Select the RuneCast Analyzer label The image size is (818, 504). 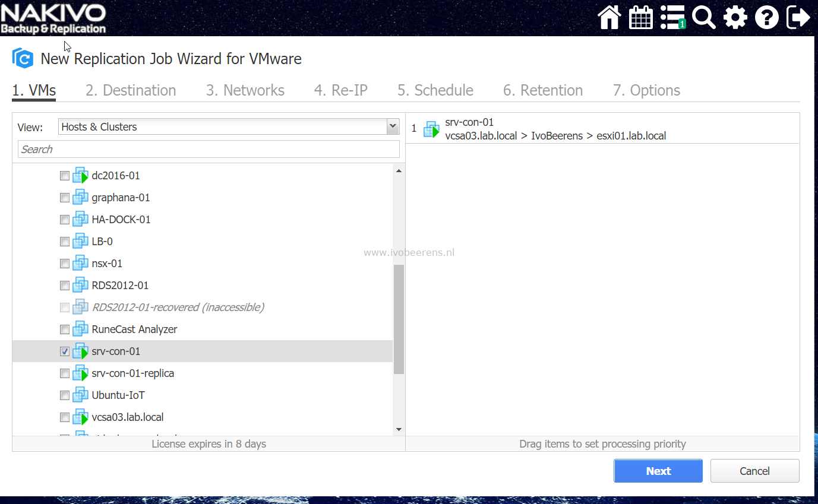tap(134, 329)
